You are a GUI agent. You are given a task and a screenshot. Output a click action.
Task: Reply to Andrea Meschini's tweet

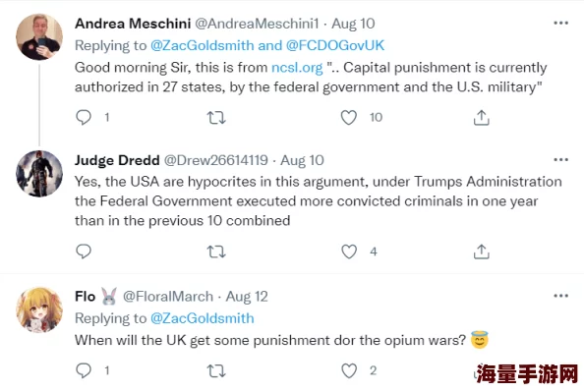[84, 117]
